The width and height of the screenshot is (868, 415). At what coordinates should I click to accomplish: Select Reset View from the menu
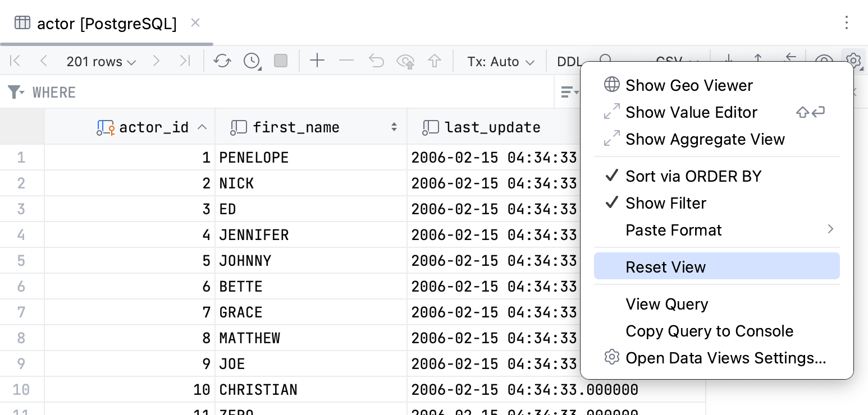pyautogui.click(x=665, y=267)
